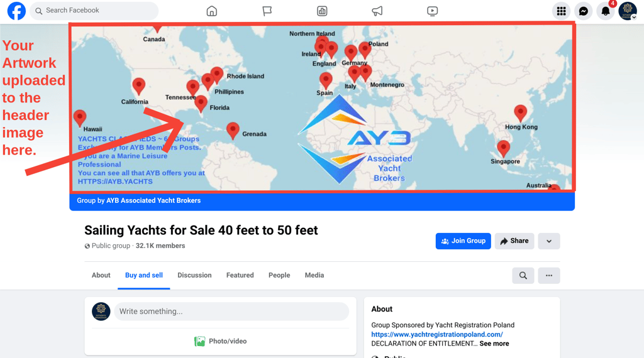Expand the dropdown arrow next to Share
The height and width of the screenshot is (358, 644).
(548, 241)
